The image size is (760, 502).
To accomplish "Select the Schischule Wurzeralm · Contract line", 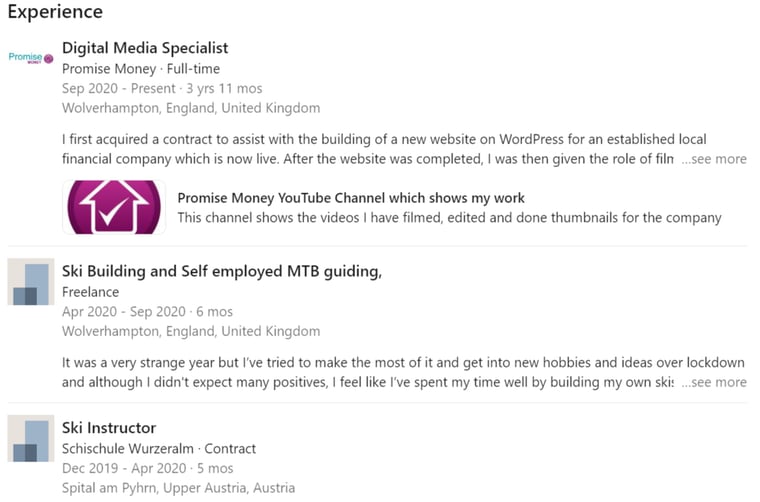I will [159, 449].
